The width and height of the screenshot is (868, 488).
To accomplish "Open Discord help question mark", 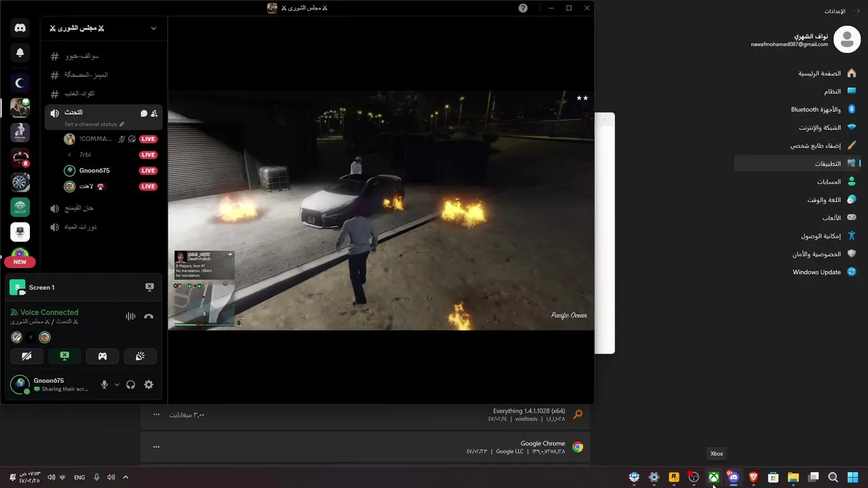I will (523, 8).
